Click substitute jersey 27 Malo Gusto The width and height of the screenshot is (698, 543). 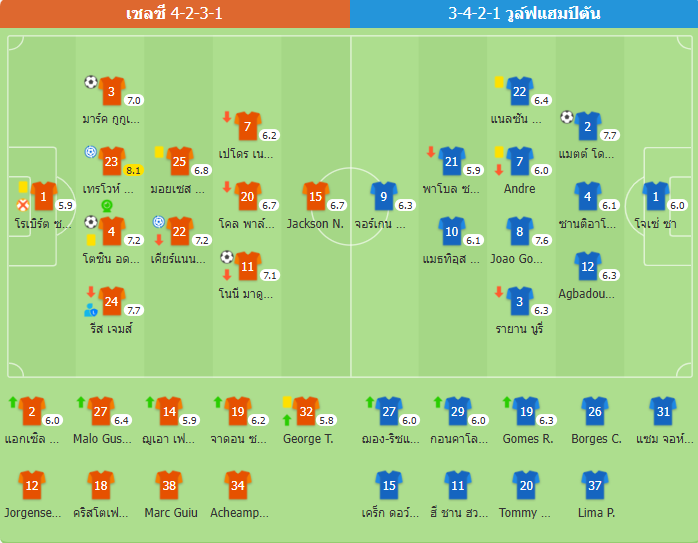pyautogui.click(x=100, y=411)
